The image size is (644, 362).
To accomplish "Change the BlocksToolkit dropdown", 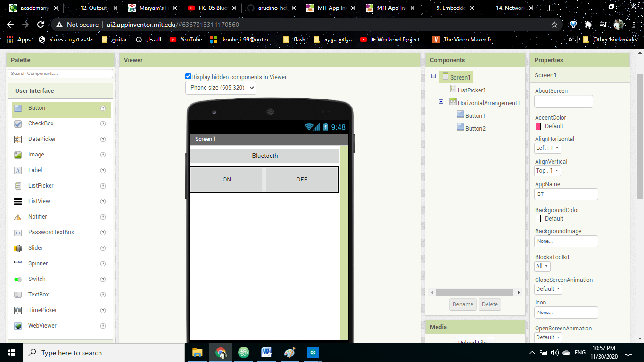I will click(542, 266).
